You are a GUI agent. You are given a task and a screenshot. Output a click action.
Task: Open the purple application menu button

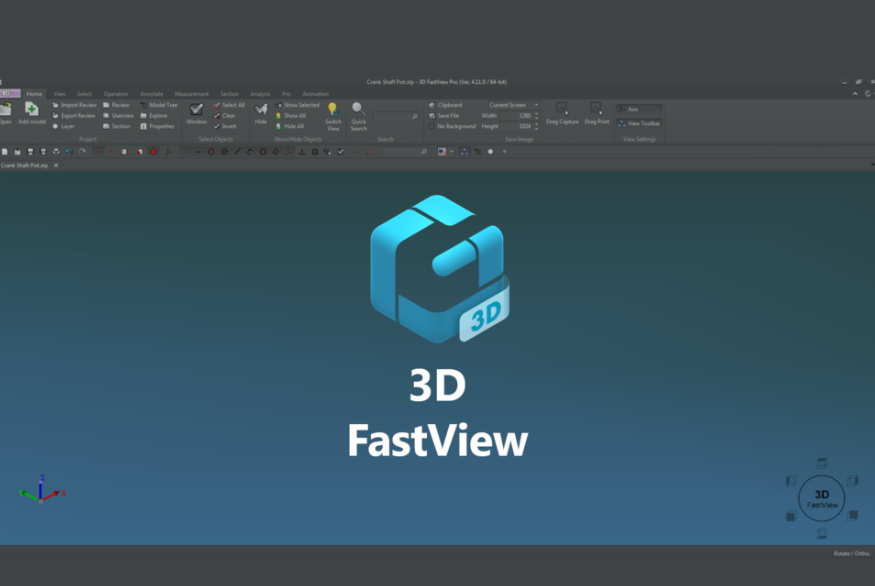[10, 93]
